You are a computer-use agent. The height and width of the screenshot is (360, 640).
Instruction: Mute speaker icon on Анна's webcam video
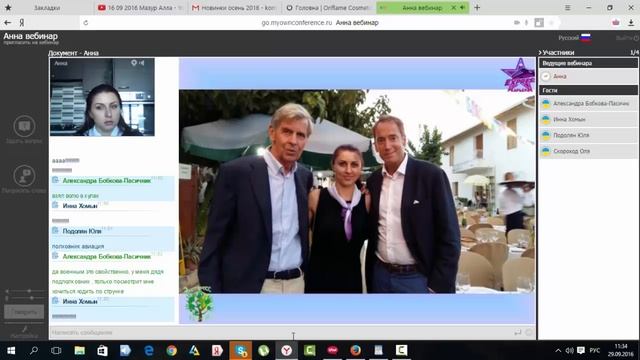click(x=142, y=63)
